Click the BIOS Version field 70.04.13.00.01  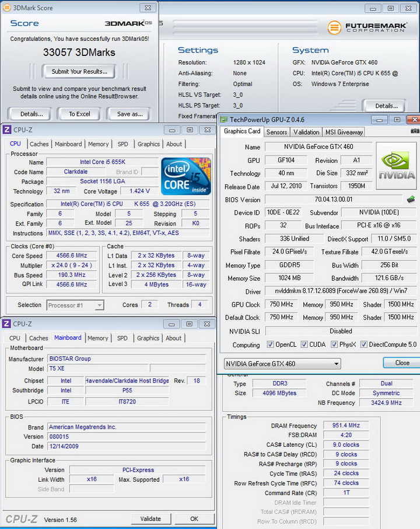pos(333,199)
